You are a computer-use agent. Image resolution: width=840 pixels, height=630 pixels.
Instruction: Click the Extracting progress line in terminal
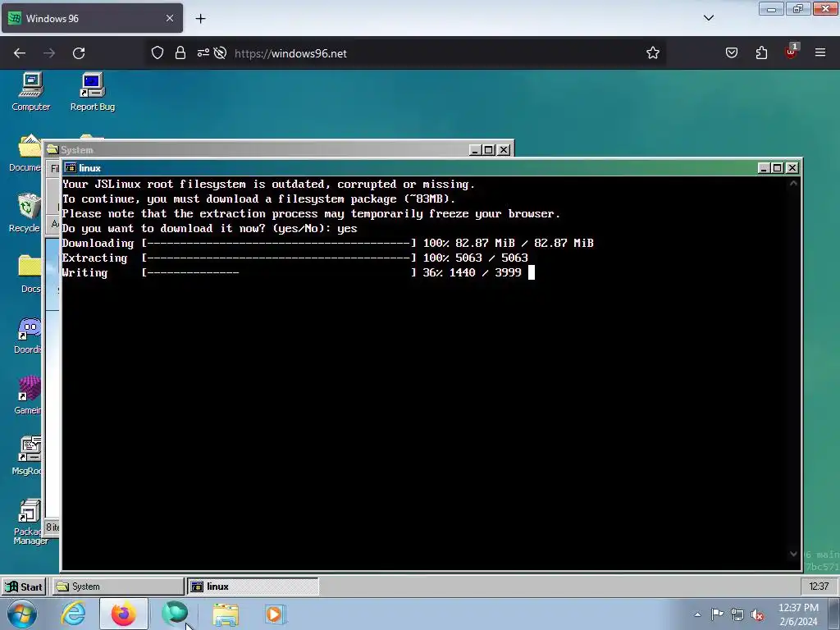pyautogui.click(x=295, y=258)
